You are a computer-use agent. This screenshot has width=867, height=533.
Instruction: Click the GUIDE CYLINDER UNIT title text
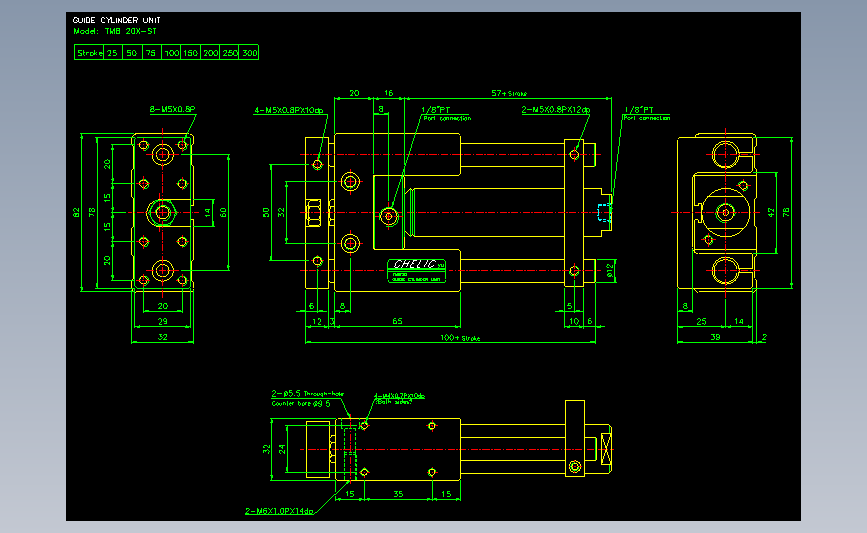(x=116, y=20)
